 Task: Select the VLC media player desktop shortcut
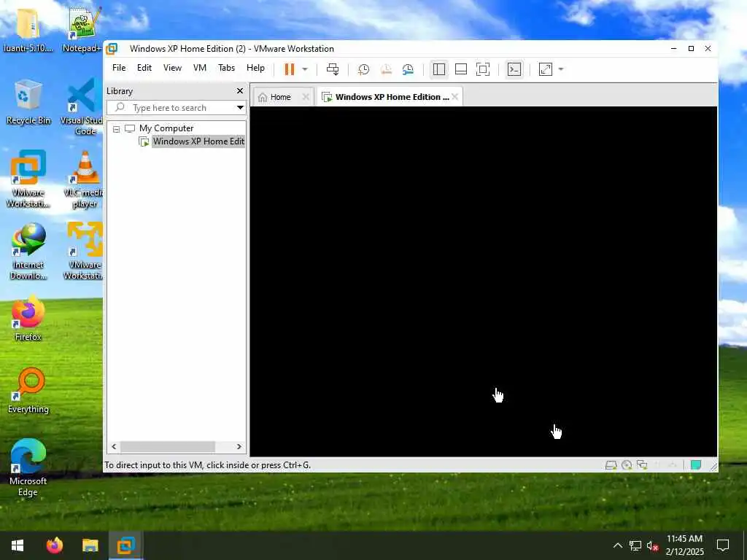pyautogui.click(x=84, y=179)
